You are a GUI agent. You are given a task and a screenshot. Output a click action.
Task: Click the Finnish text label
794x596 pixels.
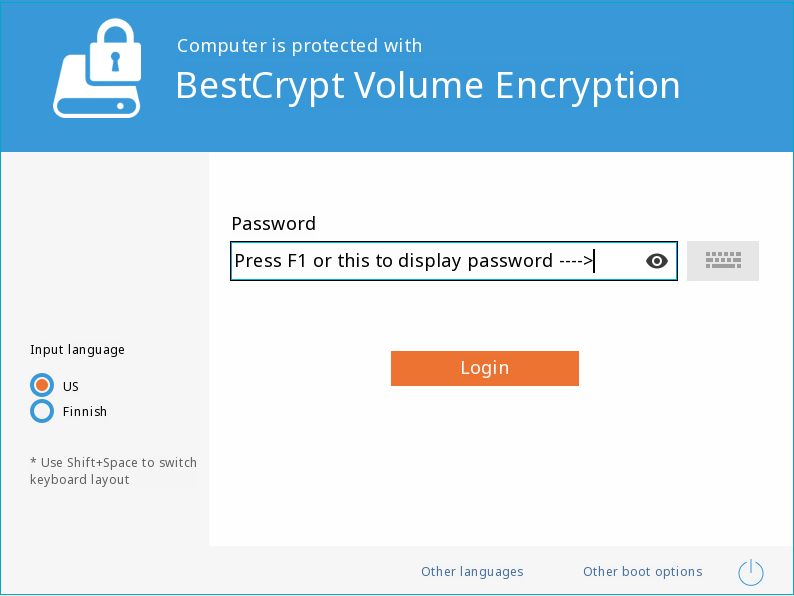[x=85, y=412]
